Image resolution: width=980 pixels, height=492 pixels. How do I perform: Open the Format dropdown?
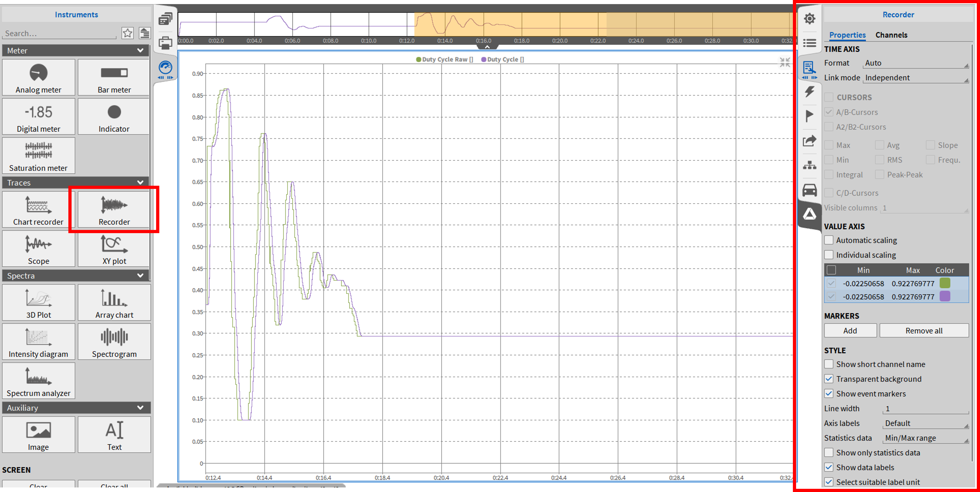[x=916, y=63]
